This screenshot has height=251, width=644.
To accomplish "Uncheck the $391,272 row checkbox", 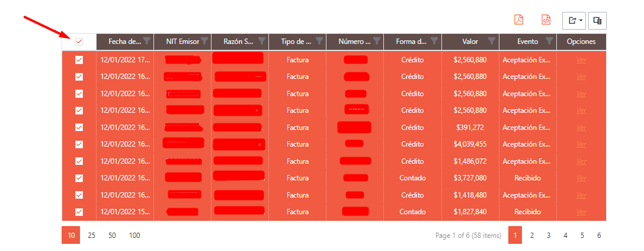I will [79, 128].
